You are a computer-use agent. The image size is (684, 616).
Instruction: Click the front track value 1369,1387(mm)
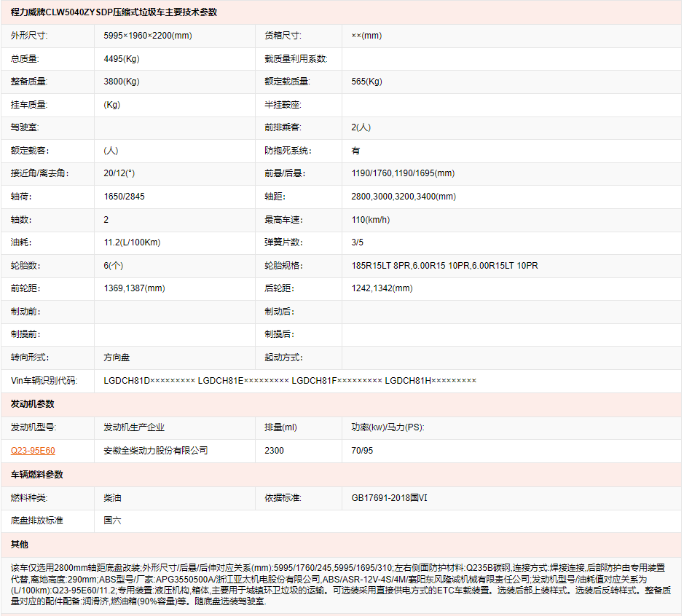[134, 288]
